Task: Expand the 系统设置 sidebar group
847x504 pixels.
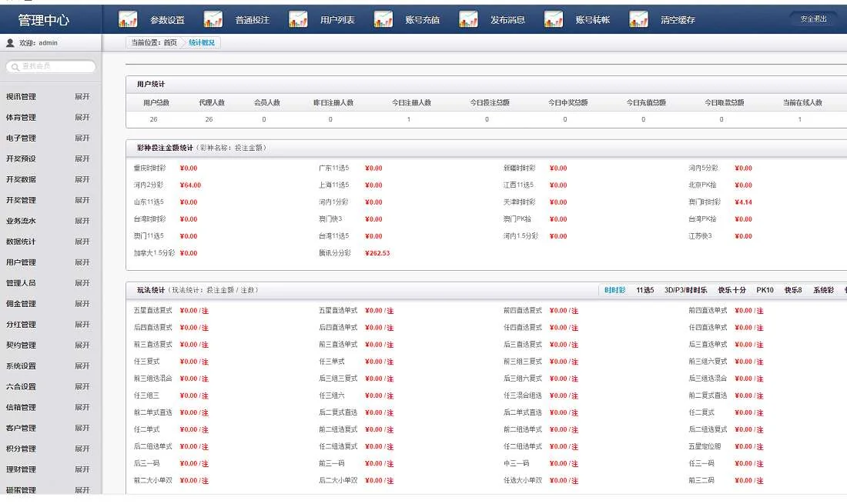Action: coord(82,366)
